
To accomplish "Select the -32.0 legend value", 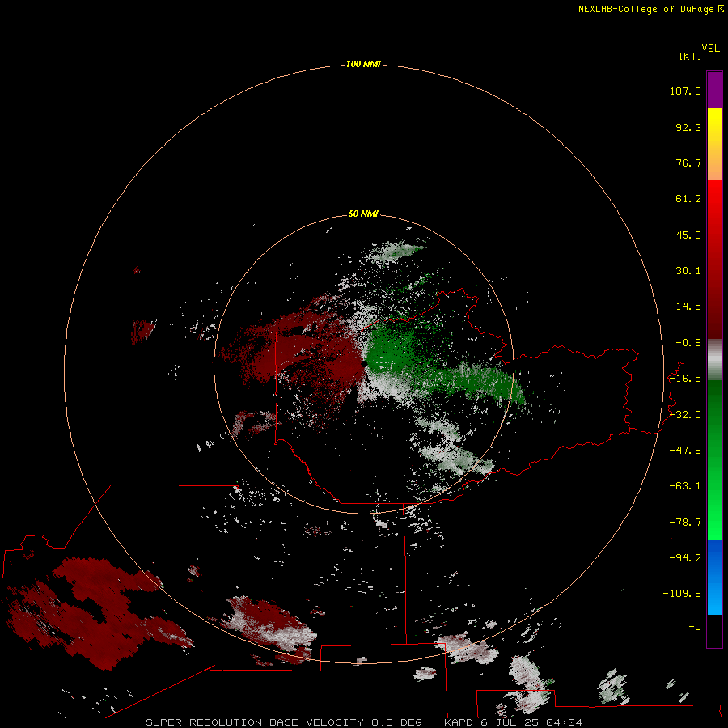I will click(x=685, y=415).
